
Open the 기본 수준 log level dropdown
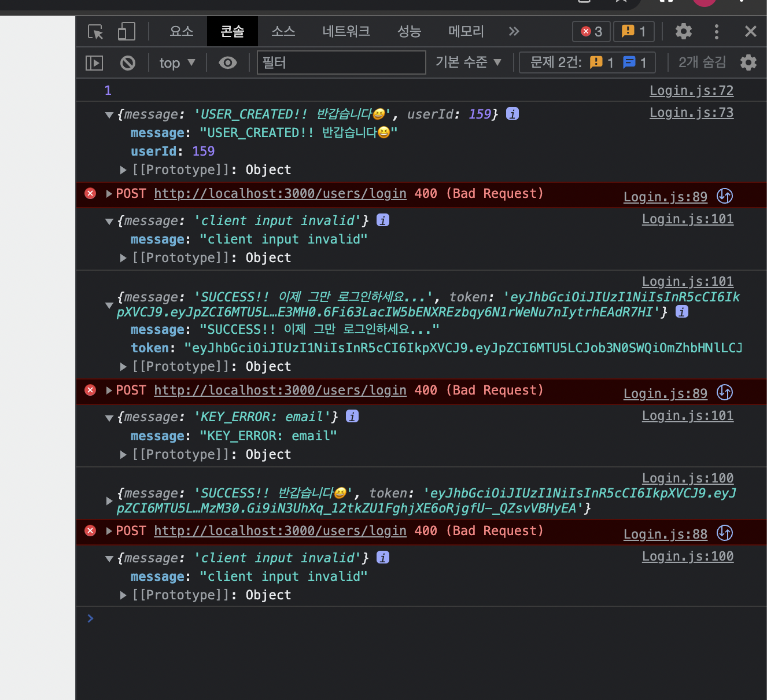pyautogui.click(x=469, y=62)
